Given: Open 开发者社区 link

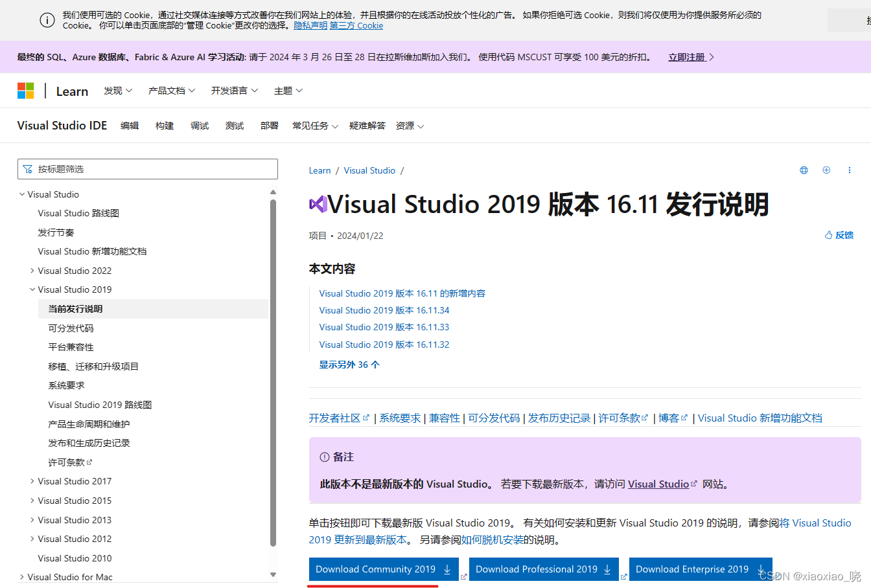Looking at the screenshot, I should coord(339,418).
